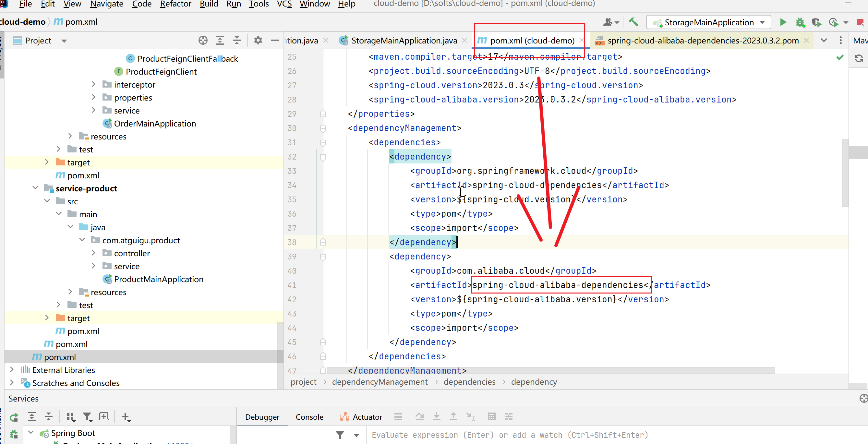
Task: Click the Step Out debugger icon
Action: click(453, 417)
